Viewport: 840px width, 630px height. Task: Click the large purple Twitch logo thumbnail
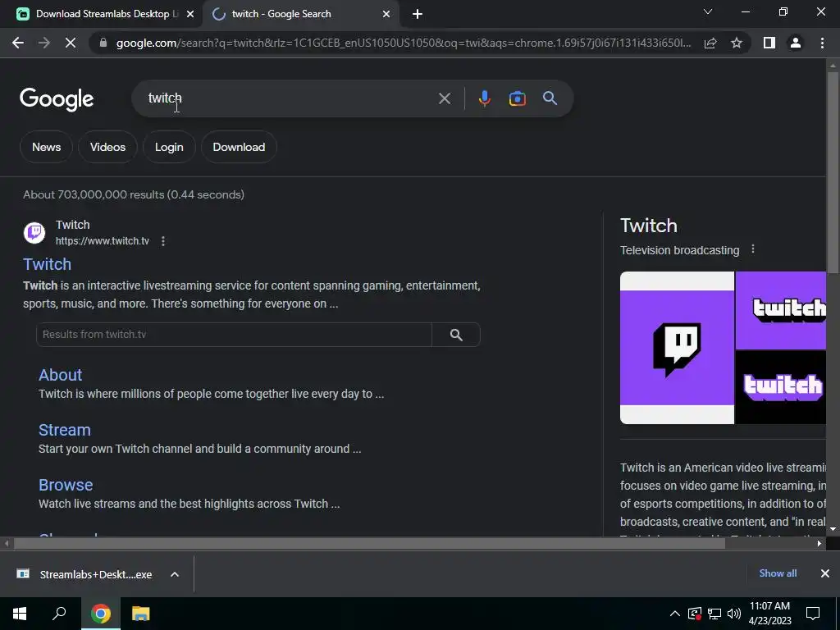tap(677, 348)
